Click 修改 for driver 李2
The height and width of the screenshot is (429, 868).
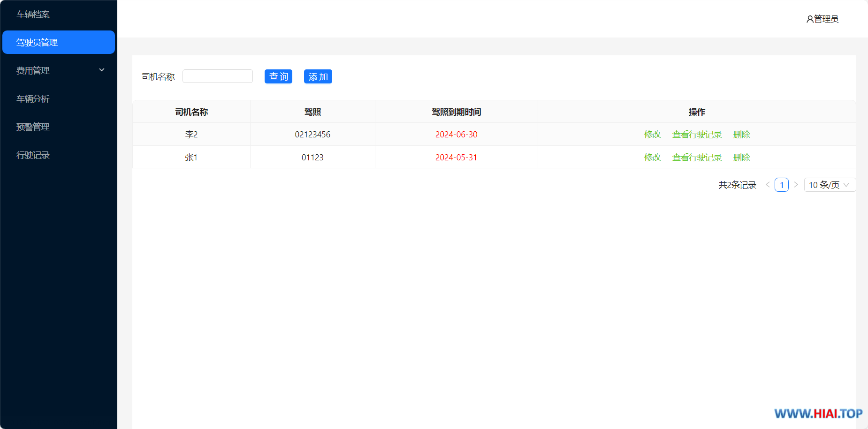pyautogui.click(x=652, y=135)
